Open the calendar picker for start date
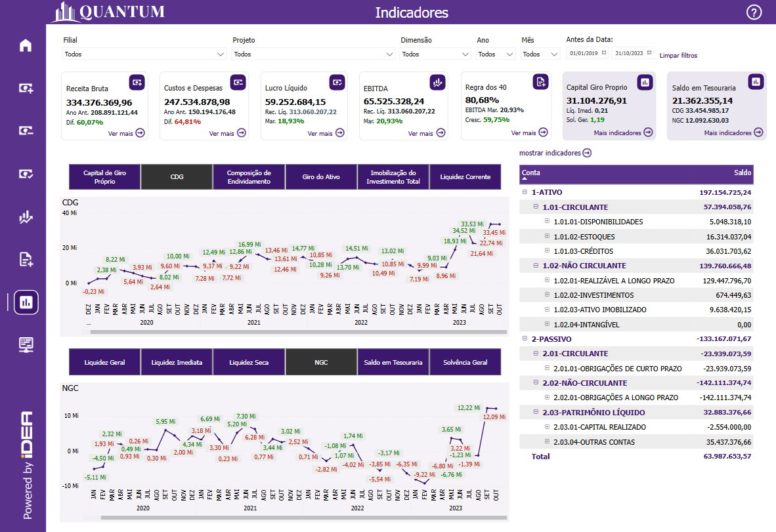 click(604, 53)
